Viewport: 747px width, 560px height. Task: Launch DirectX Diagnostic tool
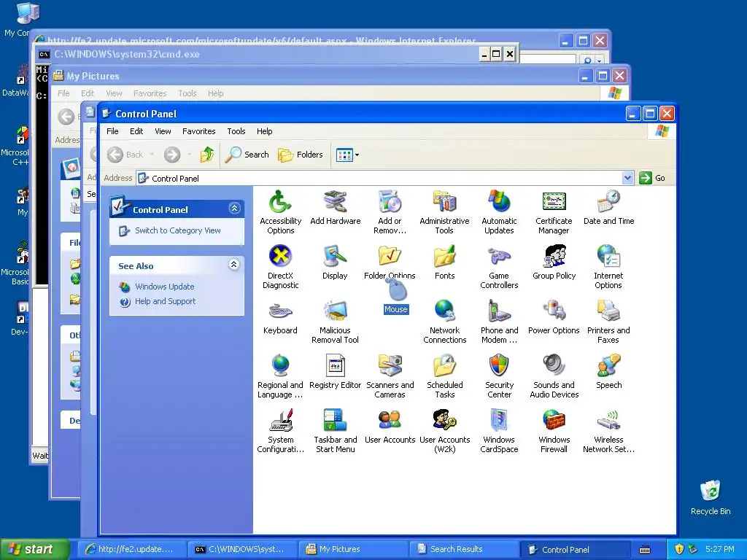tap(280, 267)
